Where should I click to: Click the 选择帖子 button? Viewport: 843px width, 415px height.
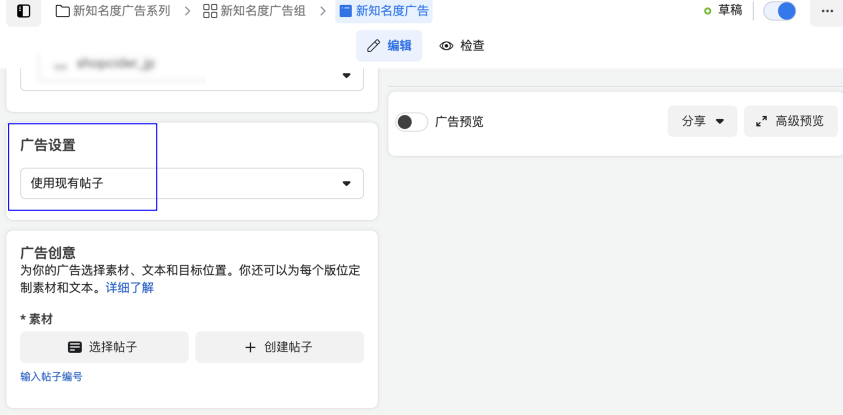click(x=104, y=347)
